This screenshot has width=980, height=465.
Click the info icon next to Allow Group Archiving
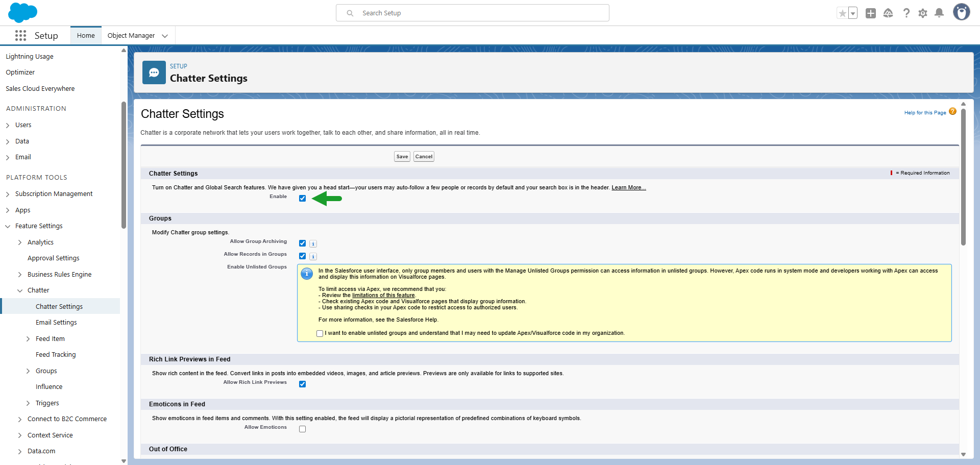pos(313,244)
